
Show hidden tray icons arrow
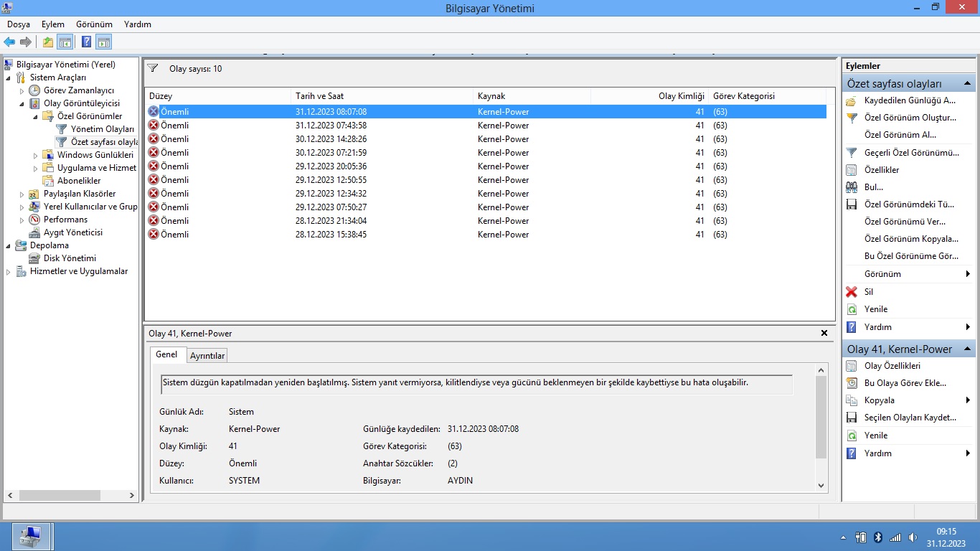tap(844, 537)
